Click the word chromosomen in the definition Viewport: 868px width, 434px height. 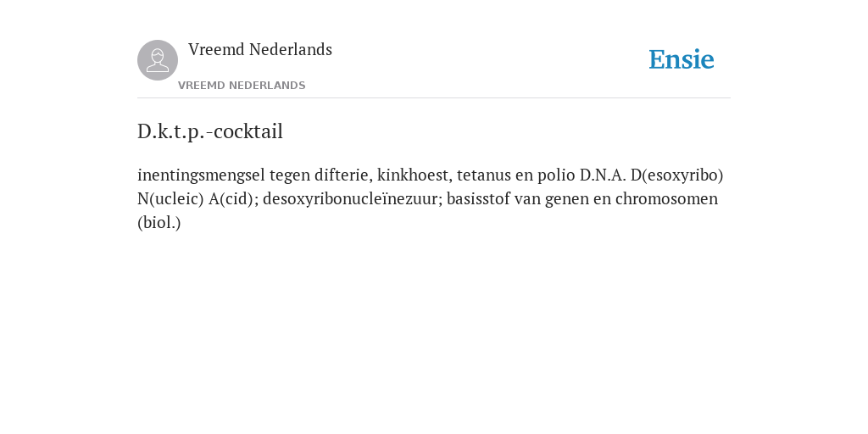coord(666,198)
